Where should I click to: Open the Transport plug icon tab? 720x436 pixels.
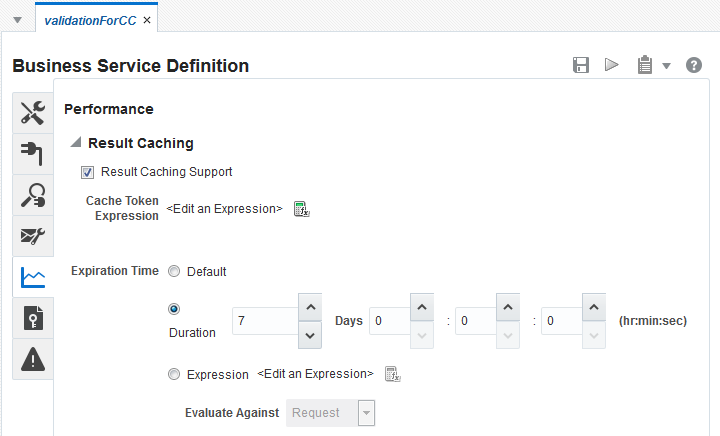pyautogui.click(x=33, y=155)
